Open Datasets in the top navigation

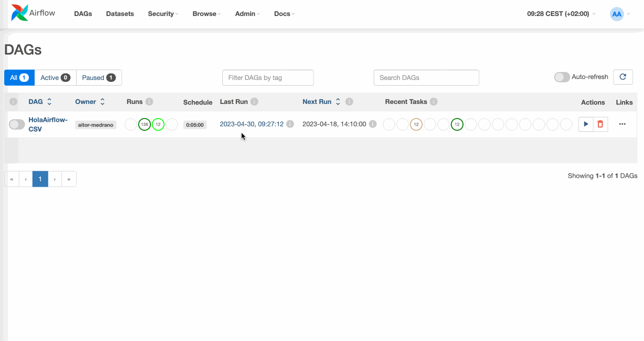pos(120,14)
